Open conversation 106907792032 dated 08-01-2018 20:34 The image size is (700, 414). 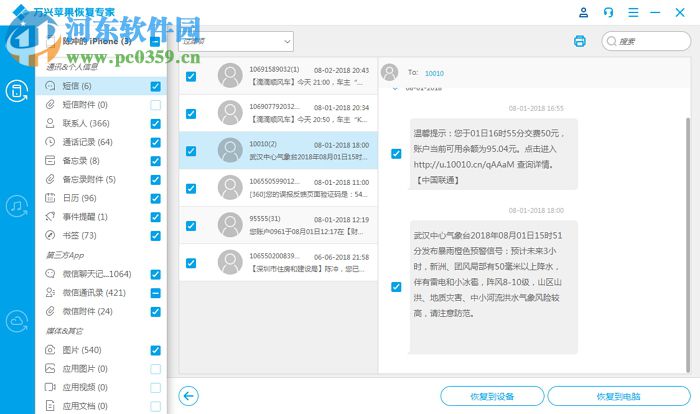(x=278, y=113)
